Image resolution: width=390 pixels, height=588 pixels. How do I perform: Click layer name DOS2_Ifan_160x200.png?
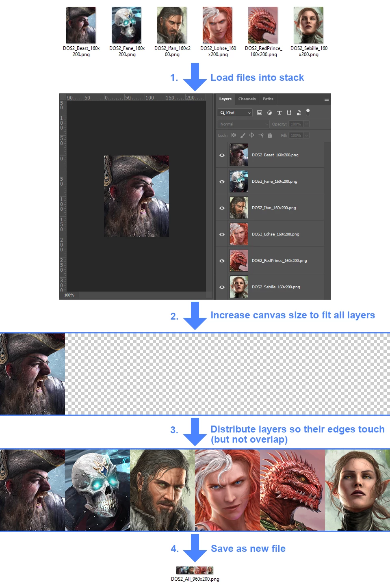point(274,208)
